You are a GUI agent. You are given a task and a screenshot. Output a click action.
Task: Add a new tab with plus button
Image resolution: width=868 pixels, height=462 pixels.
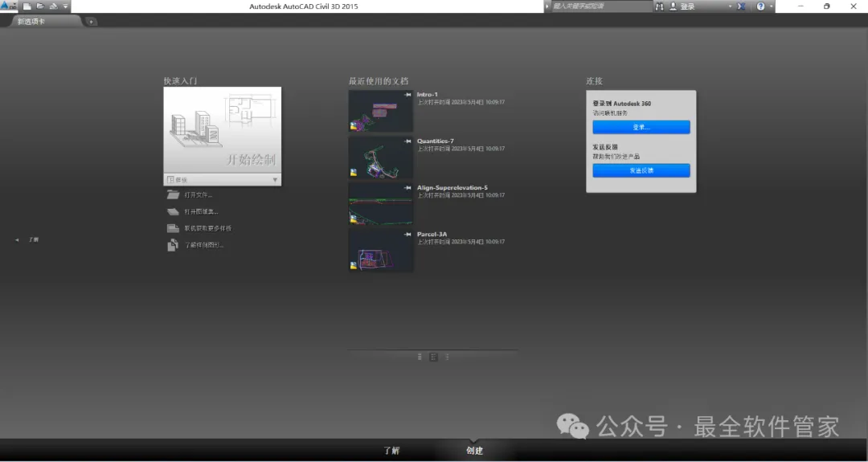(92, 22)
